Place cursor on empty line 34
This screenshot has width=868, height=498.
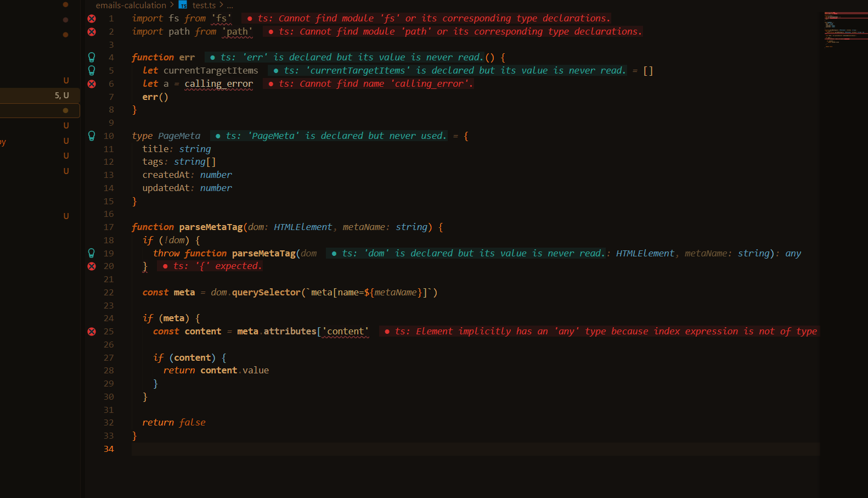[x=475, y=449]
